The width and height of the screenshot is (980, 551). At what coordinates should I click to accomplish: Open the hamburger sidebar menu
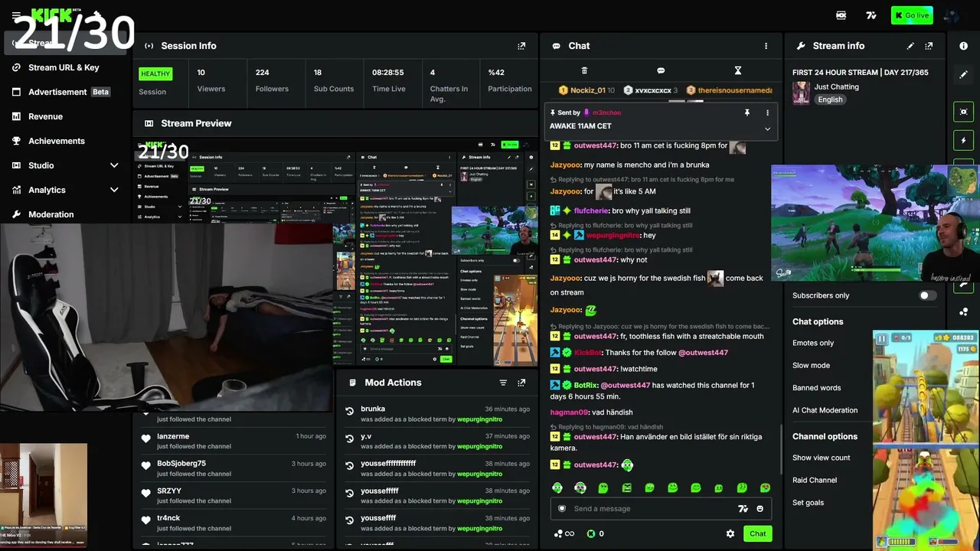coord(16,15)
